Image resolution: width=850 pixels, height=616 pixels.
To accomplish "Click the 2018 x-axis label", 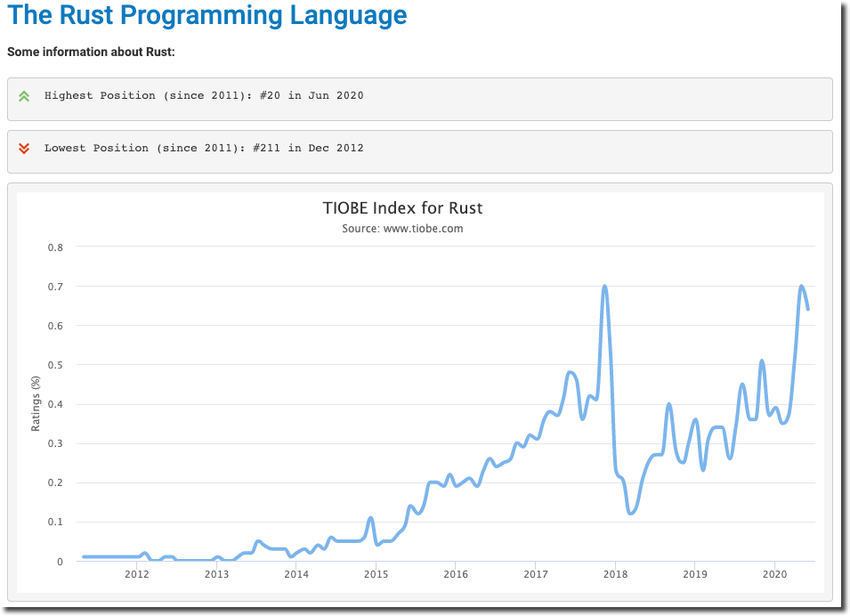I will pos(615,574).
